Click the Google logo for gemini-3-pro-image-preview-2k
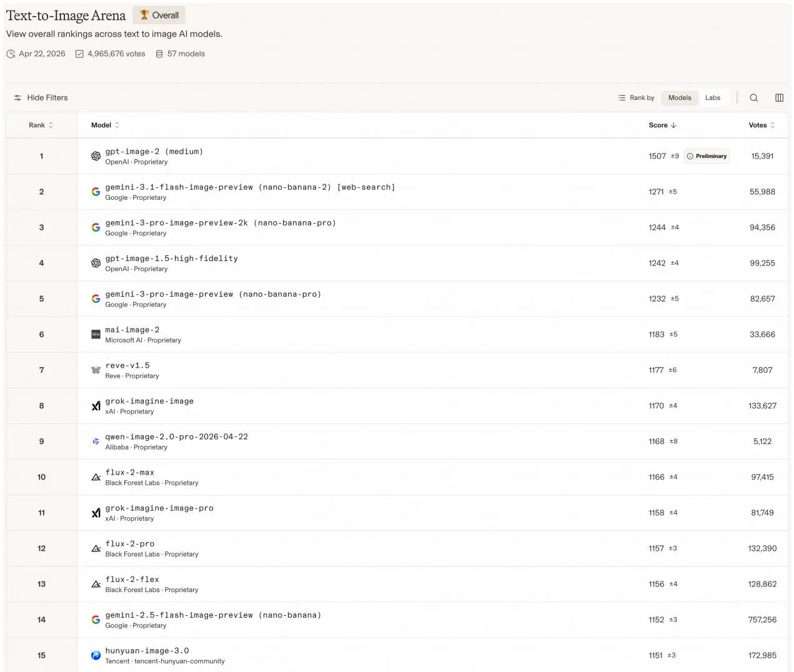This screenshot has height=672, width=794. coord(96,227)
